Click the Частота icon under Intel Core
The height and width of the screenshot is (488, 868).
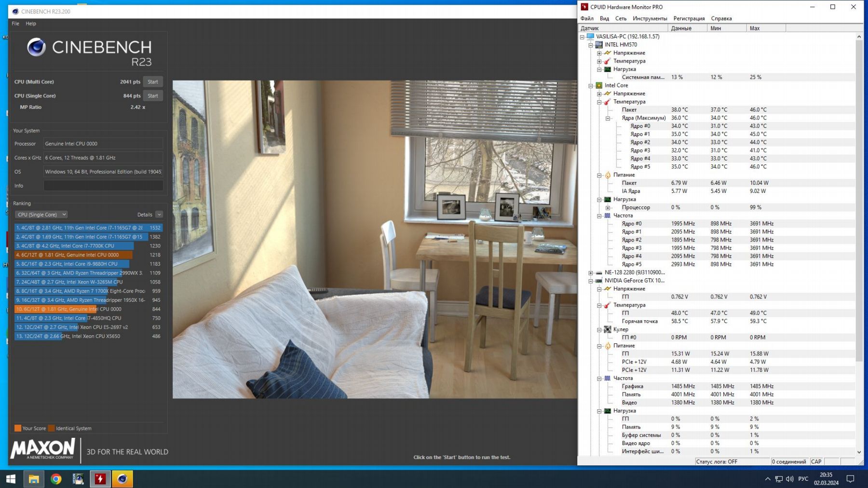[608, 216]
